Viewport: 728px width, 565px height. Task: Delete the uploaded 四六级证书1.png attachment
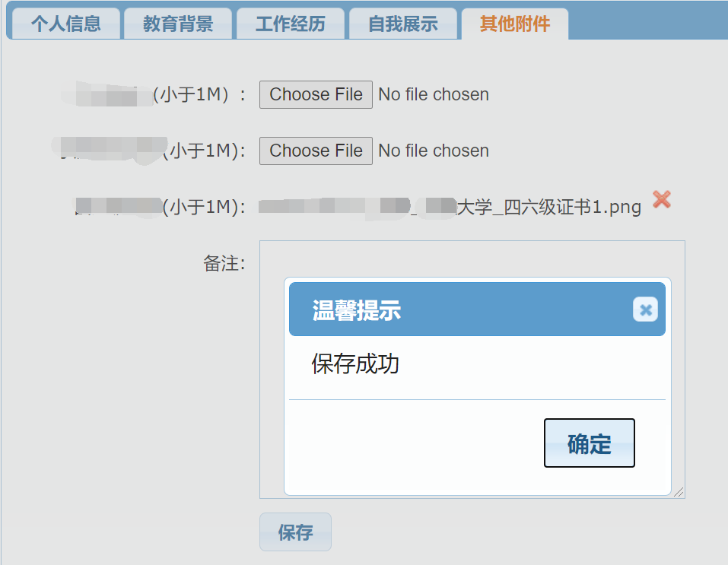[662, 200]
